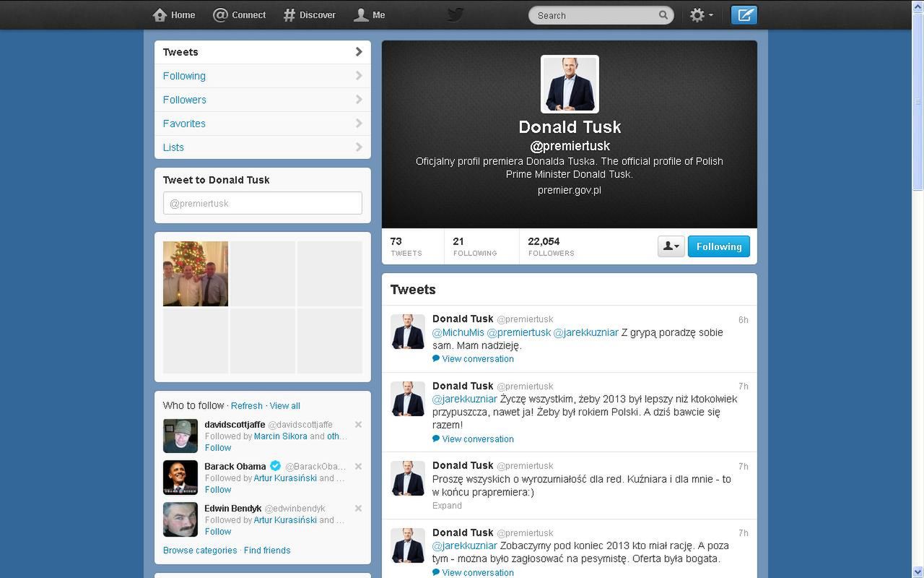Open Marcin Sikora's profile link

pos(281,436)
